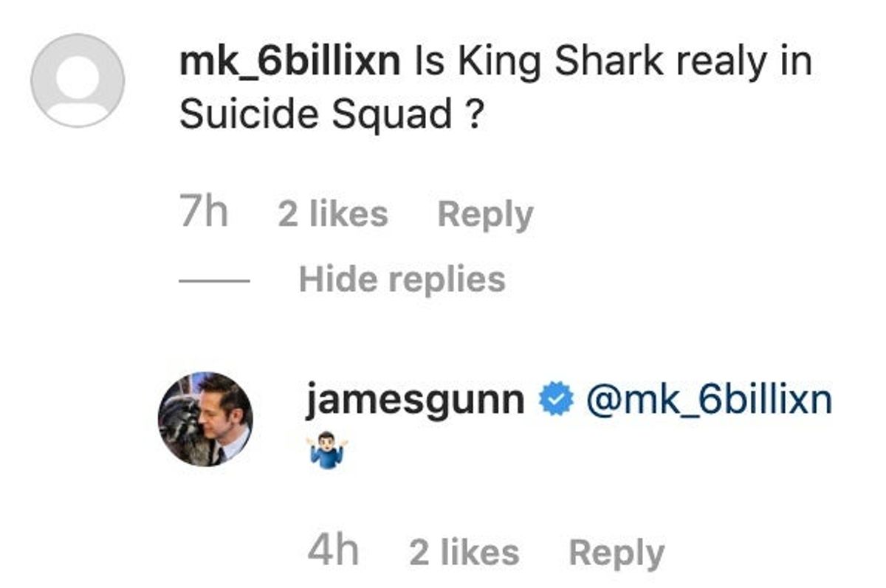Click the blue @mk_6billixn mention

708,400
